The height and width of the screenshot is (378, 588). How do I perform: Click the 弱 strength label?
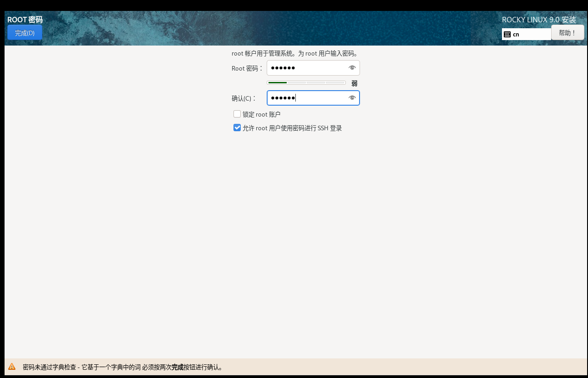(x=354, y=83)
